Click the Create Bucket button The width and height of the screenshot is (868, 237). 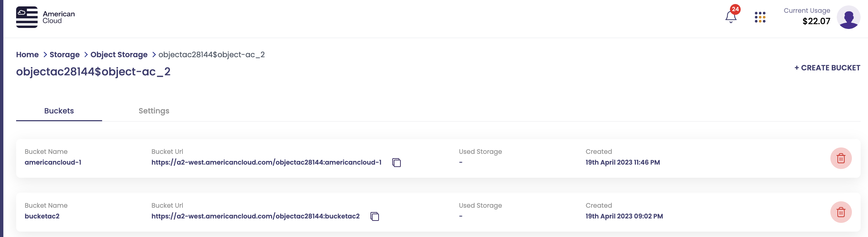pyautogui.click(x=827, y=68)
